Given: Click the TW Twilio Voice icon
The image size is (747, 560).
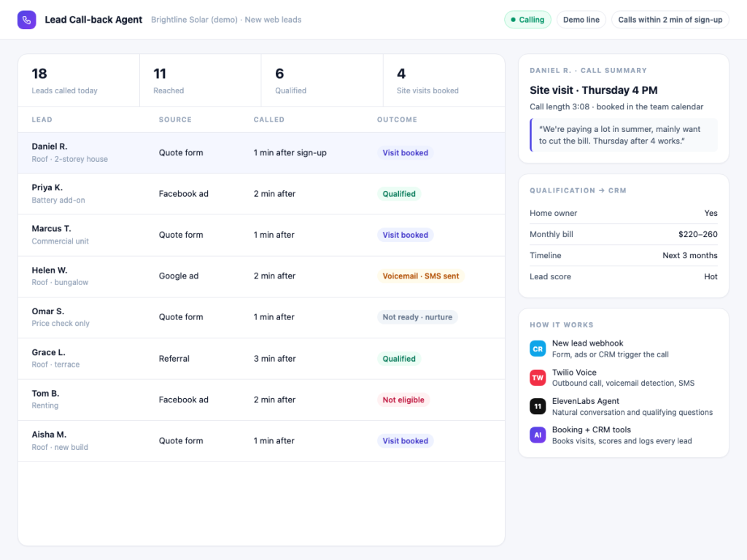Looking at the screenshot, I should pyautogui.click(x=538, y=378).
